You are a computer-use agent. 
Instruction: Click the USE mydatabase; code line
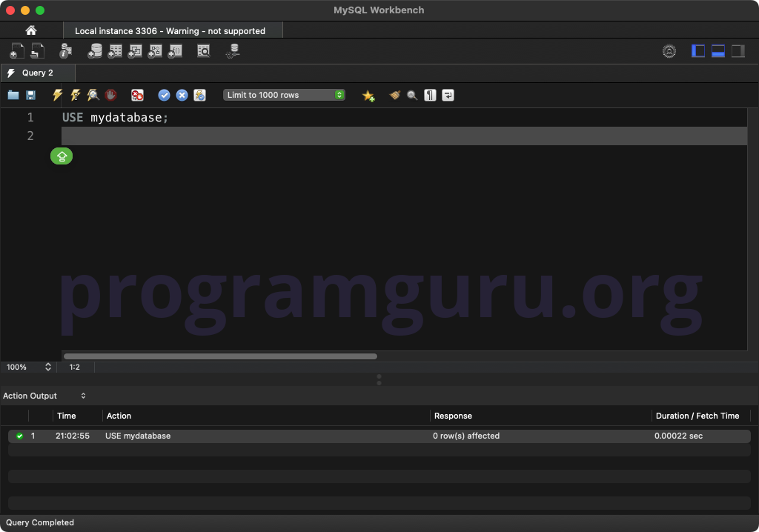click(x=115, y=118)
